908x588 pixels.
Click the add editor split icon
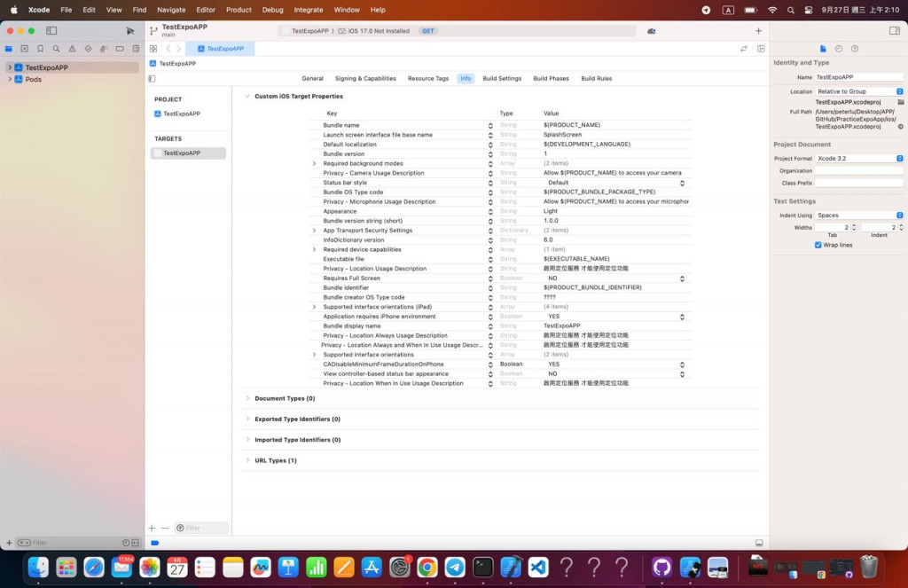pos(761,49)
